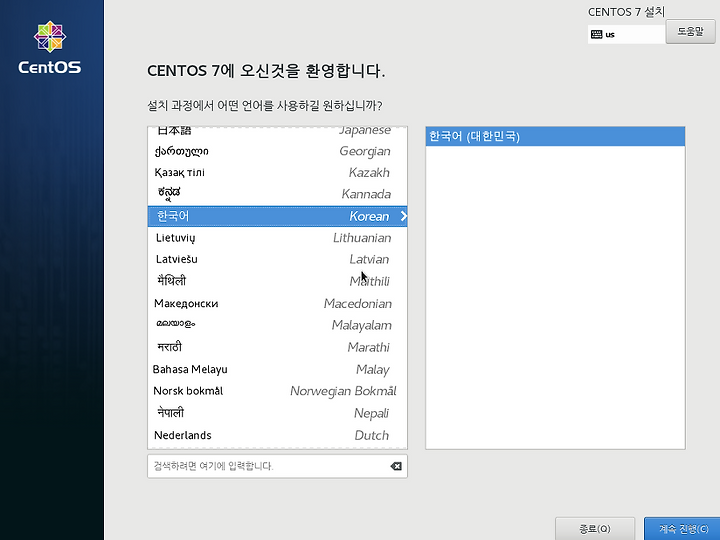Image resolution: width=720 pixels, height=540 pixels.
Task: Select the Kannada language row
Action: pyautogui.click(x=277, y=194)
